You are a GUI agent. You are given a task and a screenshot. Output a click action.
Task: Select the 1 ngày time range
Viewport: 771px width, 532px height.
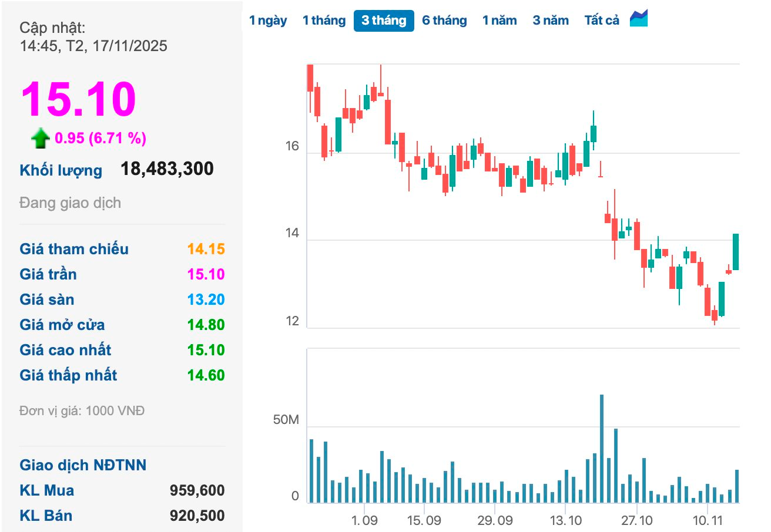click(x=268, y=21)
